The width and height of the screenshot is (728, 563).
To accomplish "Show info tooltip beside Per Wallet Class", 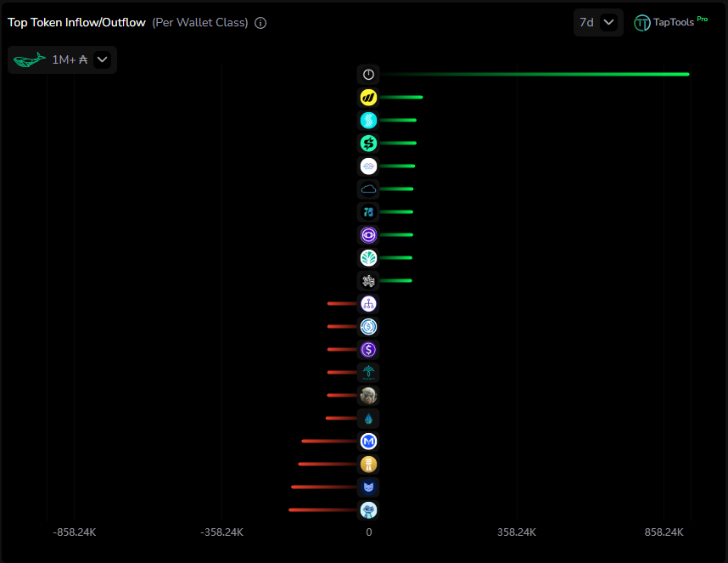I will 260,23.
